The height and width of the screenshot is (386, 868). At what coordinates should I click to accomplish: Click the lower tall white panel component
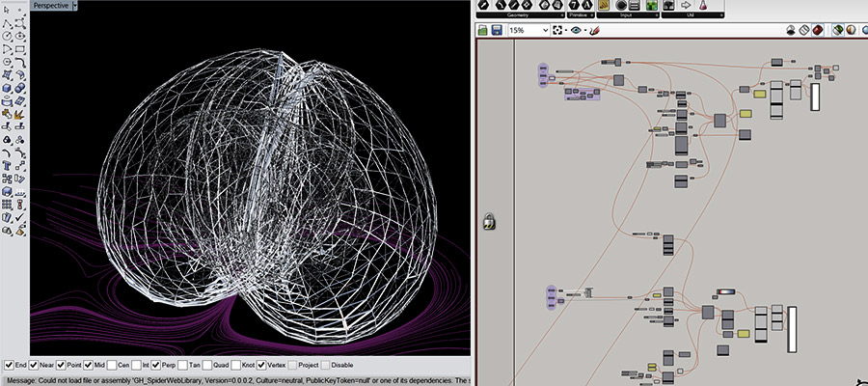[792, 329]
